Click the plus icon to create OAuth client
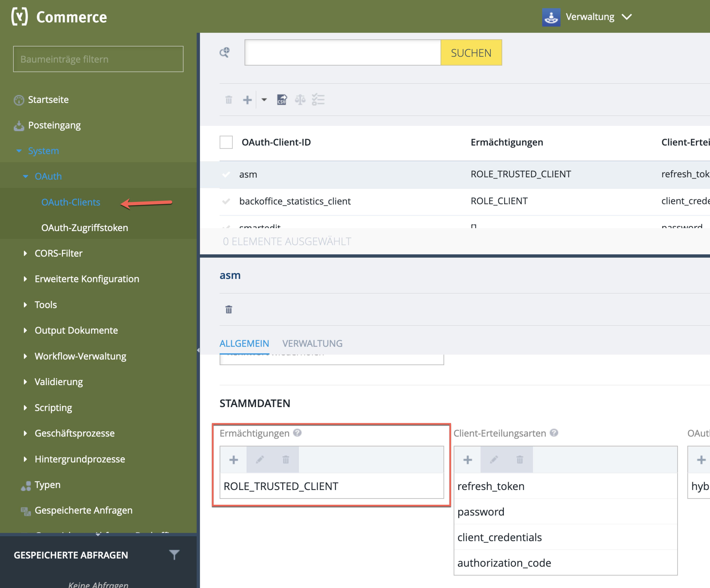This screenshot has width=710, height=588. tap(247, 100)
